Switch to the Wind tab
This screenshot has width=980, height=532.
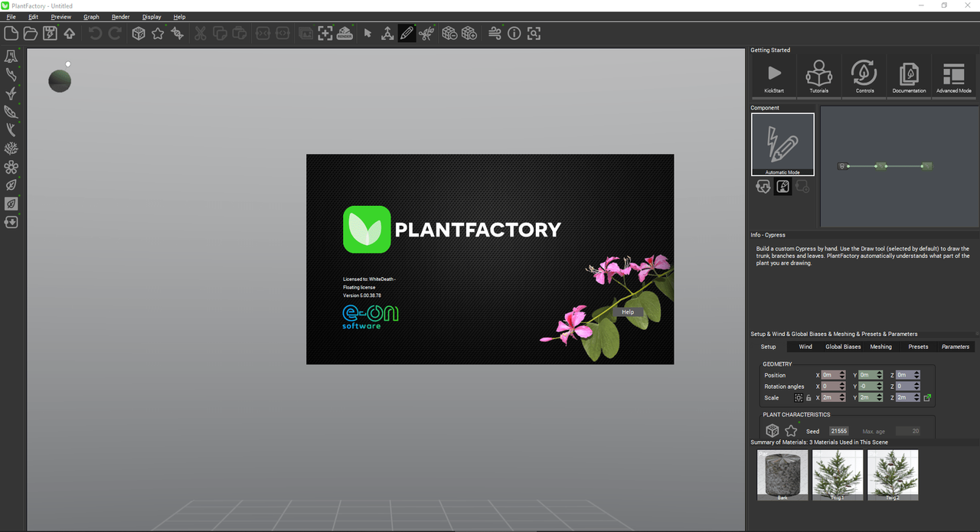coord(805,347)
